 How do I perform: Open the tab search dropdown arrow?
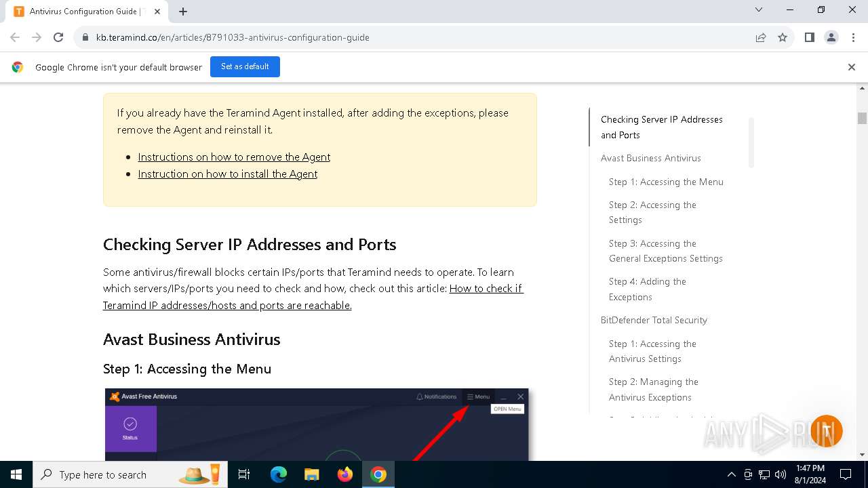point(759,10)
